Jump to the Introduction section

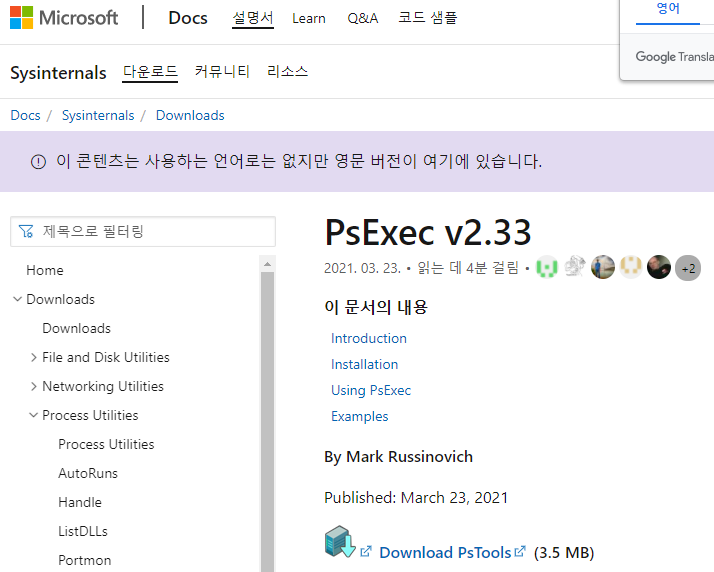pyautogui.click(x=369, y=338)
